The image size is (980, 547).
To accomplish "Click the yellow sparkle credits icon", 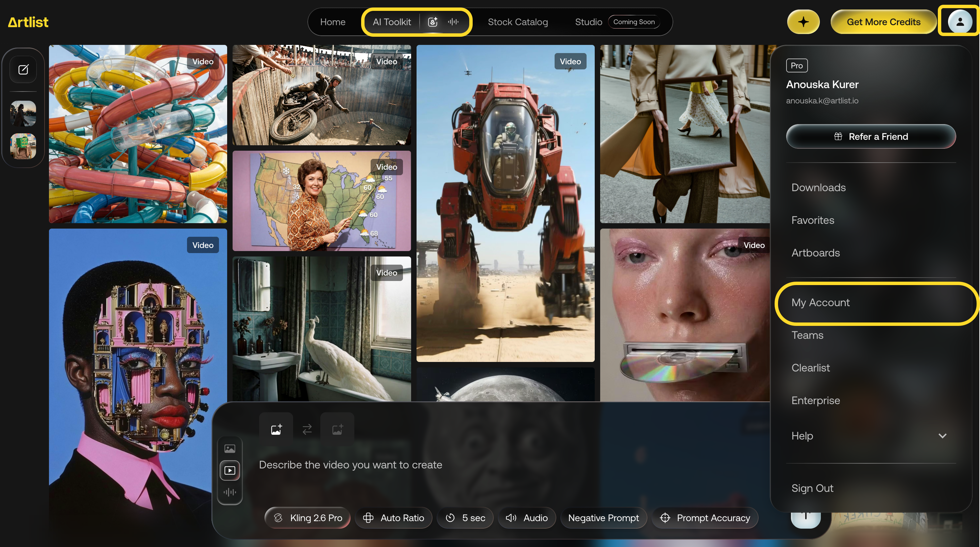I will 803,22.
